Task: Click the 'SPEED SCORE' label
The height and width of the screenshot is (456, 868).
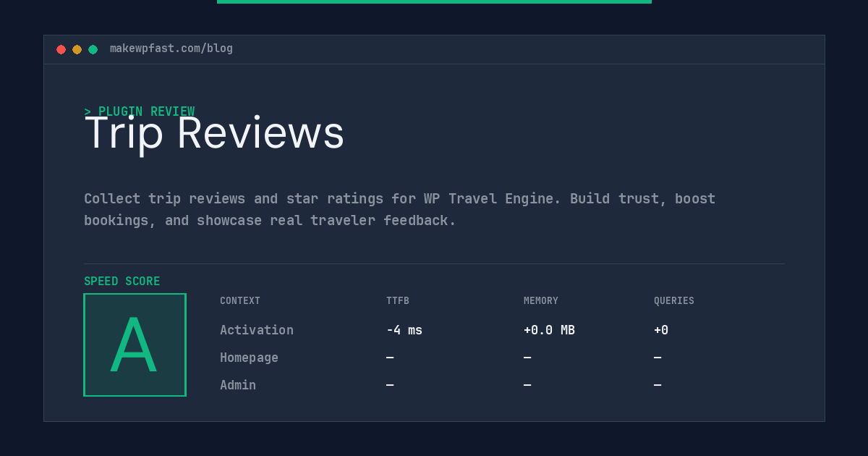Action: (x=122, y=282)
